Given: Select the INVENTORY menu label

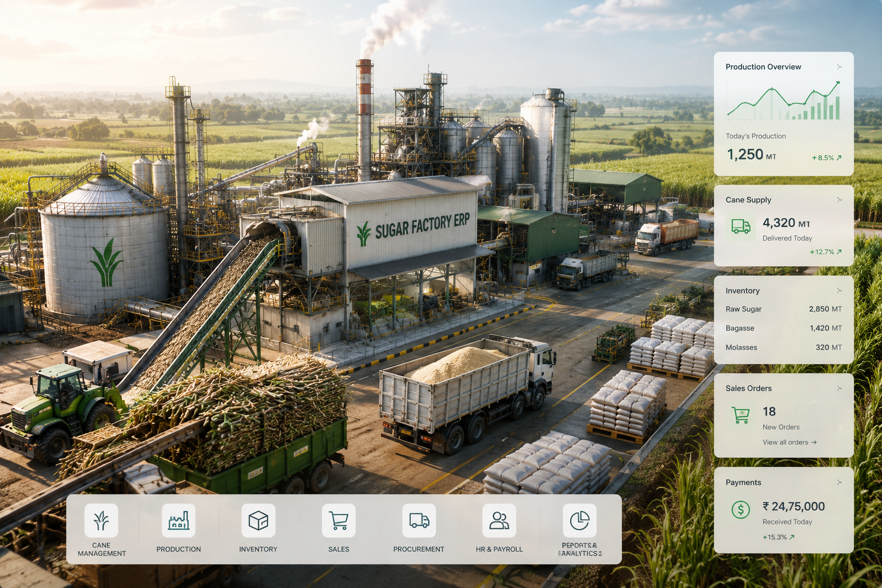Looking at the screenshot, I should [258, 550].
